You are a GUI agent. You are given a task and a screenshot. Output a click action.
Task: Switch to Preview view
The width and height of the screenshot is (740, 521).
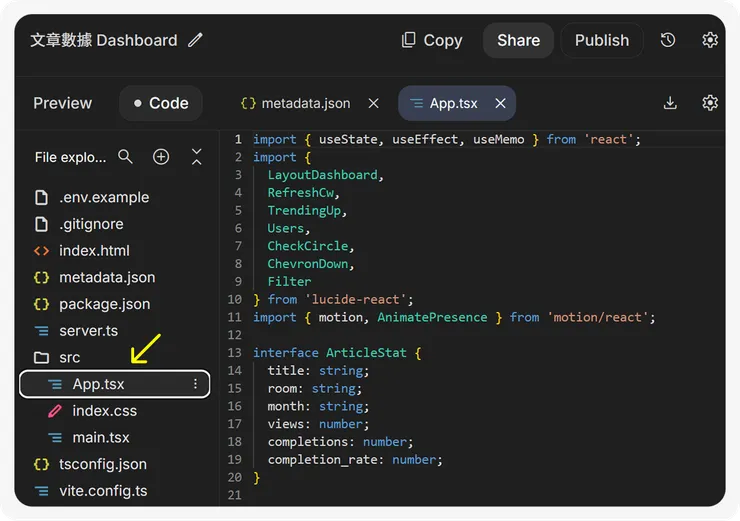[x=62, y=103]
